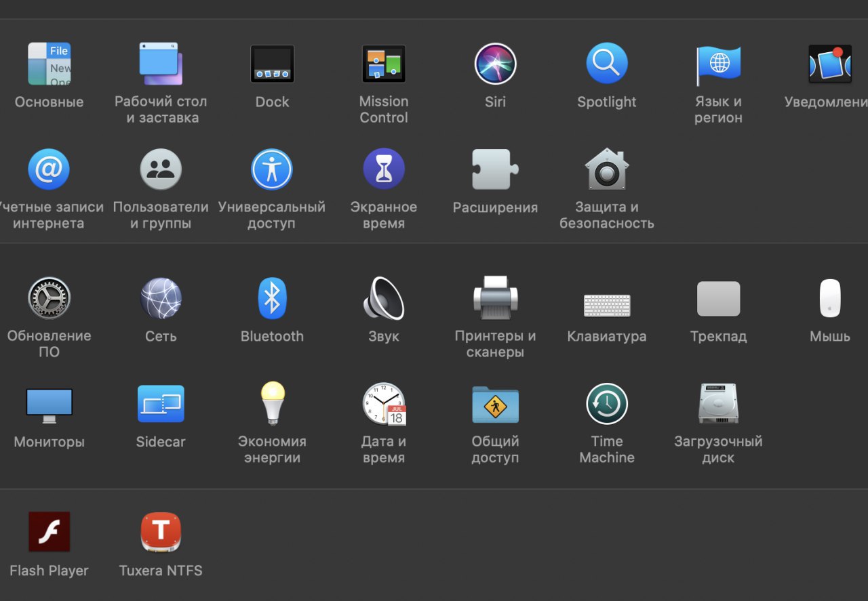Open Общий доступ sharing pane
The width and height of the screenshot is (868, 601).
495,405
